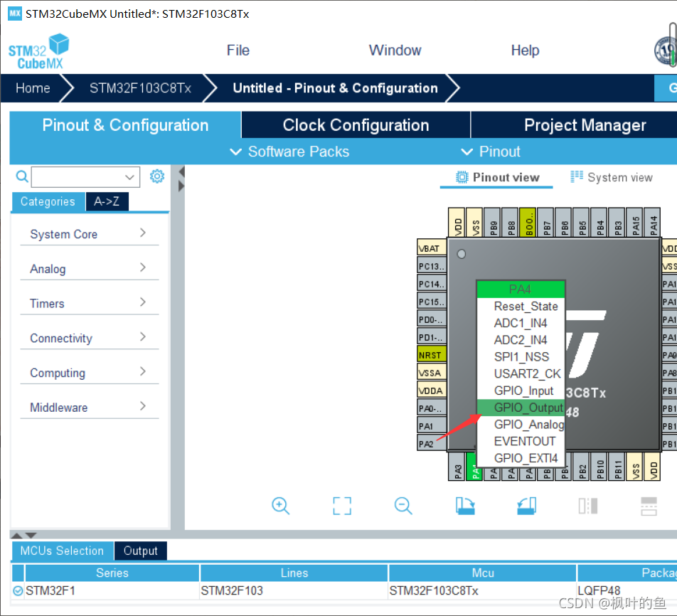Go to Home breadcrumb
This screenshot has height=616, width=677.
pos(33,88)
